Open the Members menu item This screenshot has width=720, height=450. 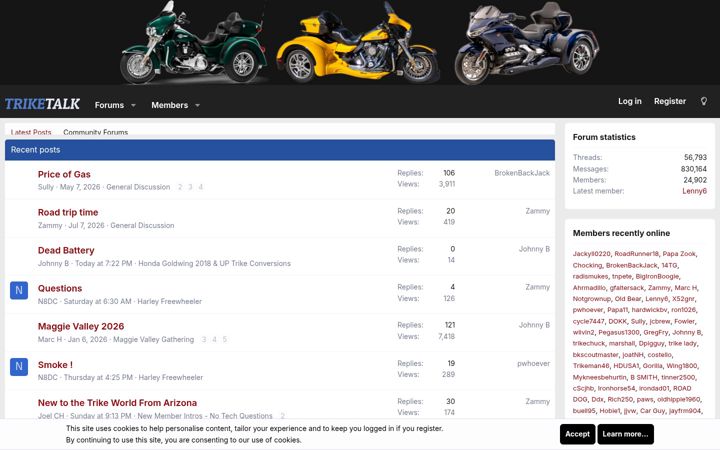(x=169, y=105)
